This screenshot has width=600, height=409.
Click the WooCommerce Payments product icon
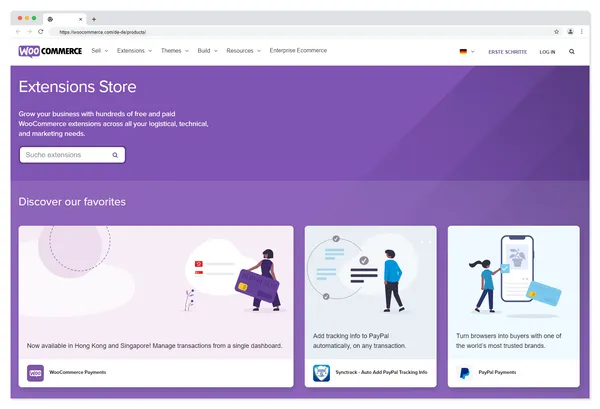click(35, 373)
